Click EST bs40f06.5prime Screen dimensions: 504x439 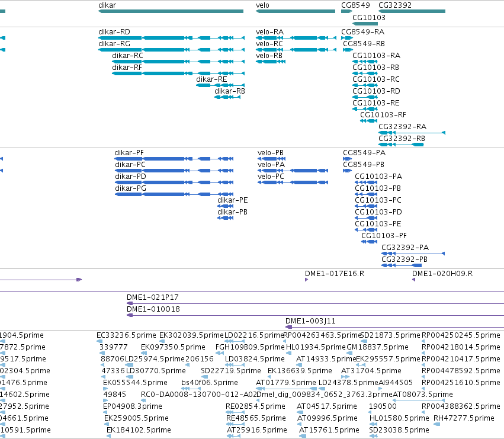pos(210,383)
